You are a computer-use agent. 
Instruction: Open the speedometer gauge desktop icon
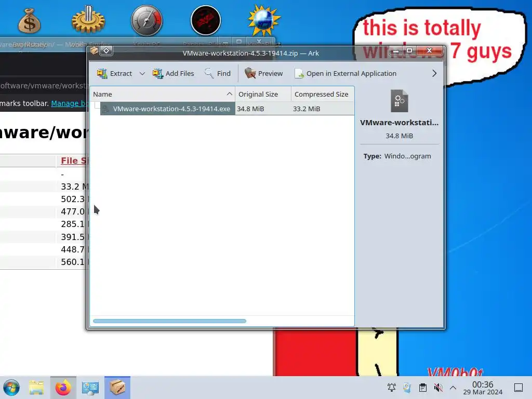[147, 20]
